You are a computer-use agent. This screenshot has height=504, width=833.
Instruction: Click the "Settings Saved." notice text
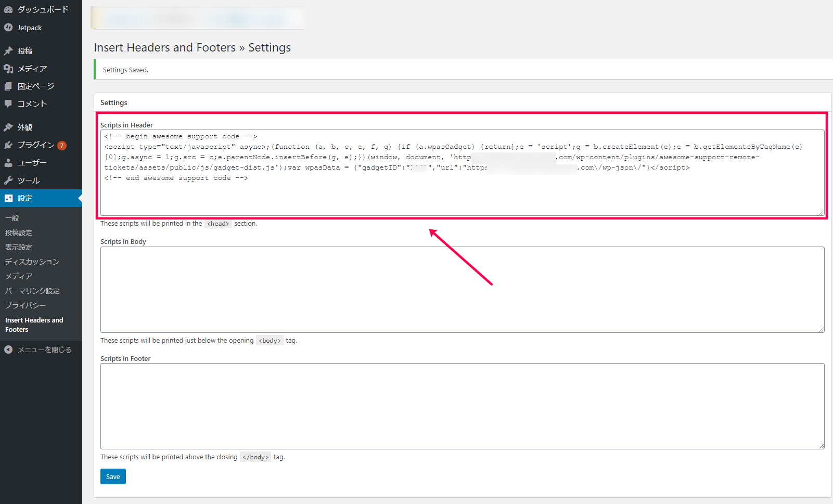click(125, 70)
